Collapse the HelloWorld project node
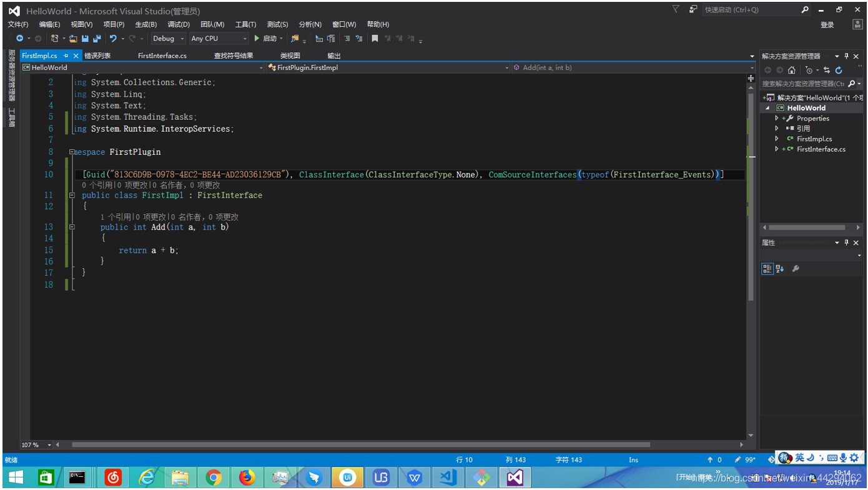The height and width of the screenshot is (490, 868). [x=768, y=108]
